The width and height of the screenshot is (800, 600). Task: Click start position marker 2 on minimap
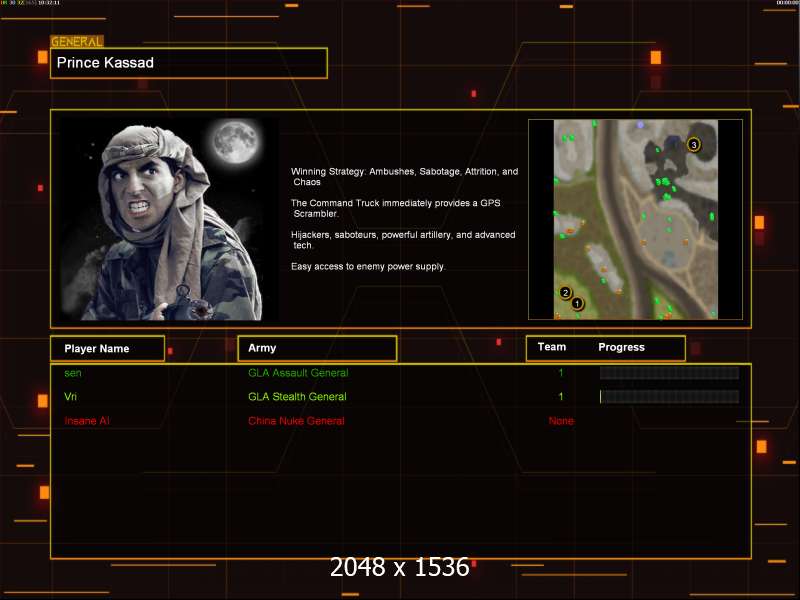pyautogui.click(x=565, y=293)
